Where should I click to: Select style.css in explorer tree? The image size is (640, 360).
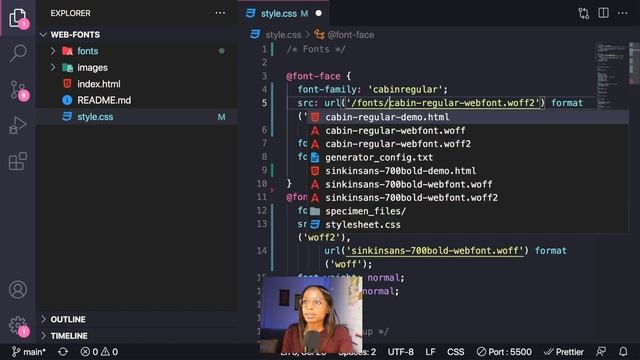pyautogui.click(x=138, y=117)
